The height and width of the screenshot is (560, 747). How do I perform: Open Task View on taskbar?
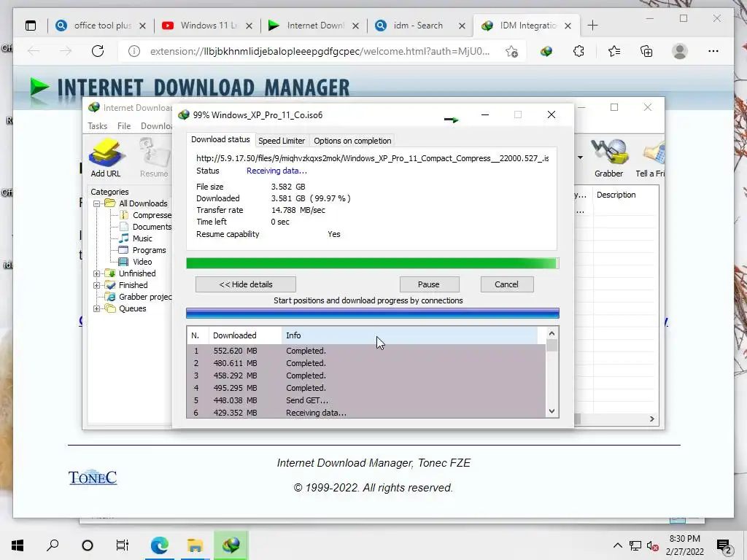click(123, 545)
